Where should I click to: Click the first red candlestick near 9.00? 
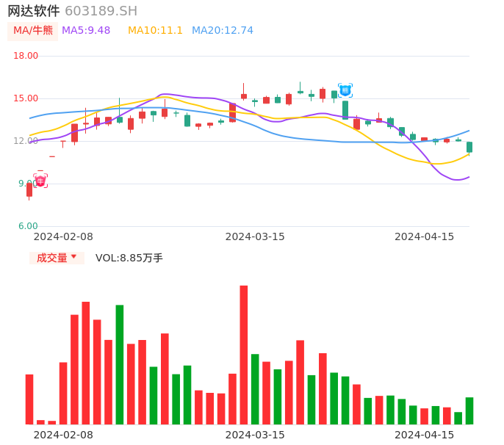(29, 190)
